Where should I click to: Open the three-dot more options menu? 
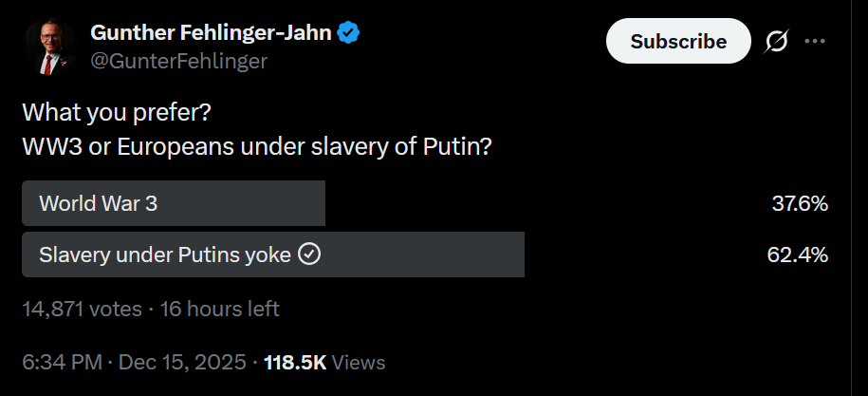[x=814, y=41]
